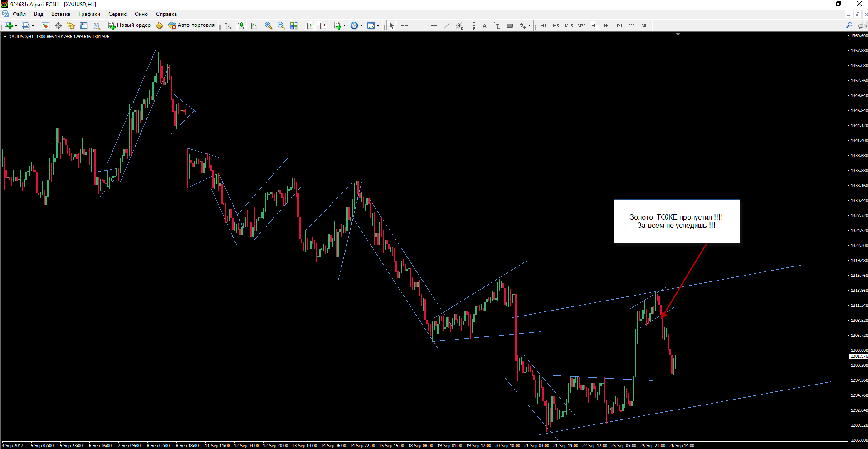Click the 1301.976 current price label
Image resolution: width=868 pixels, height=449 pixels.
tap(858, 356)
